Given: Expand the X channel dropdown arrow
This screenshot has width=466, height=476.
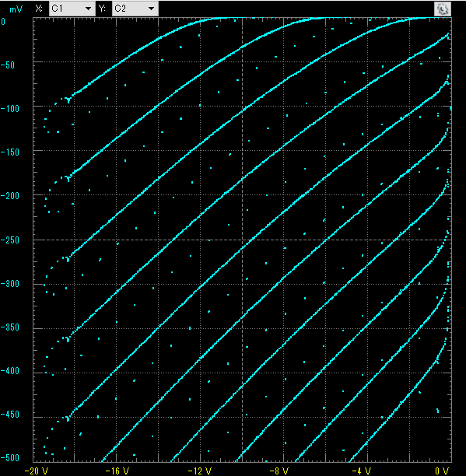Looking at the screenshot, I should coord(88,9).
